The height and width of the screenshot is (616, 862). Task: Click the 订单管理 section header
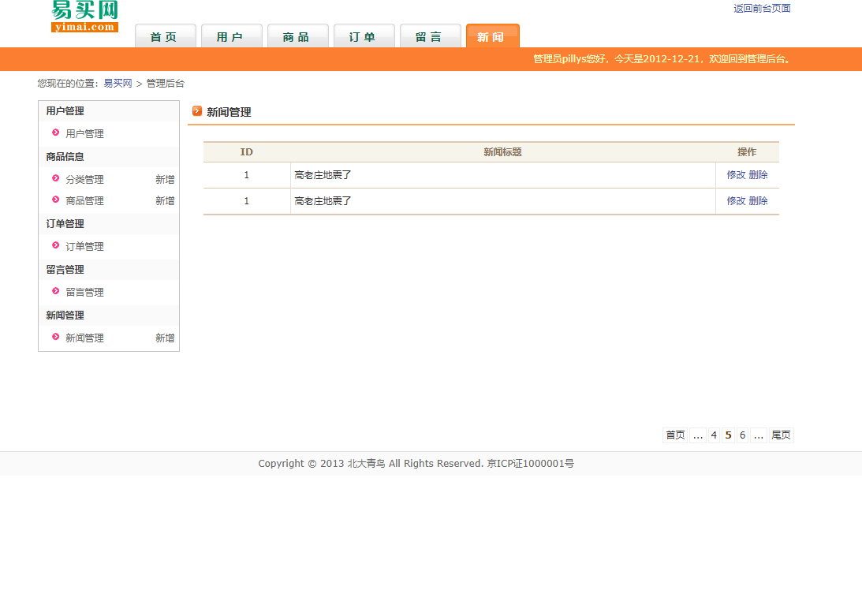(65, 224)
